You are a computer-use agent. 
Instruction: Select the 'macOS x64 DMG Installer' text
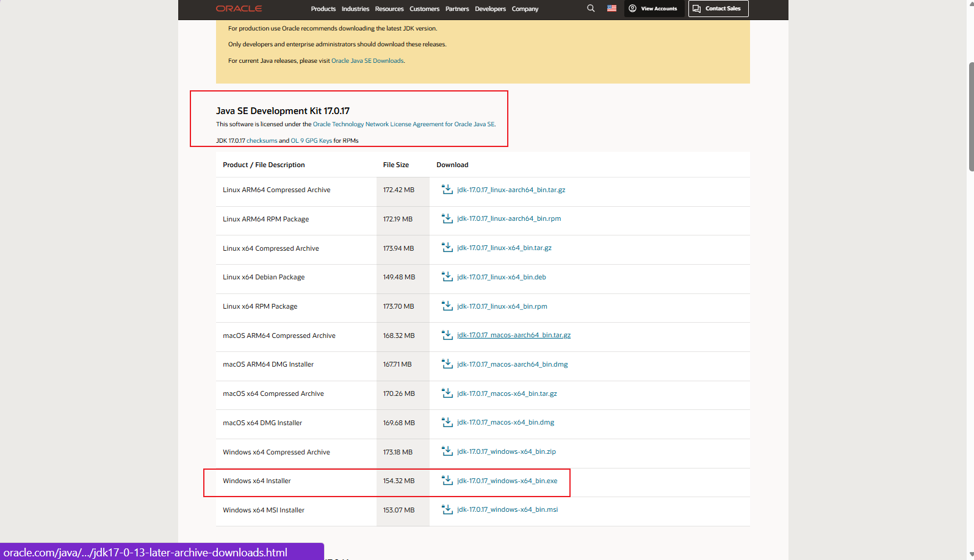pyautogui.click(x=262, y=423)
